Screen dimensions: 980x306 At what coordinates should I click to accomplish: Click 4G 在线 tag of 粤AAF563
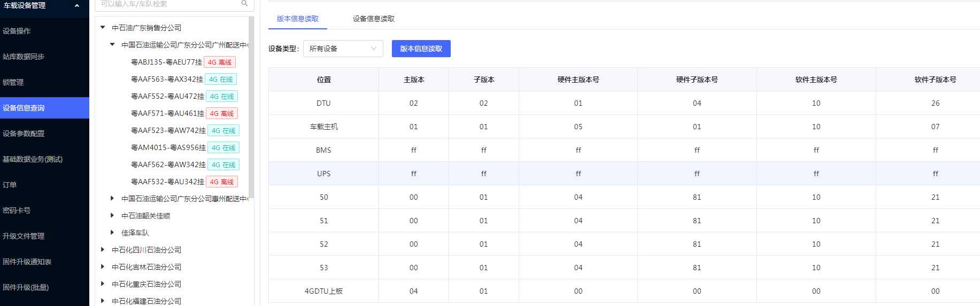click(221, 80)
